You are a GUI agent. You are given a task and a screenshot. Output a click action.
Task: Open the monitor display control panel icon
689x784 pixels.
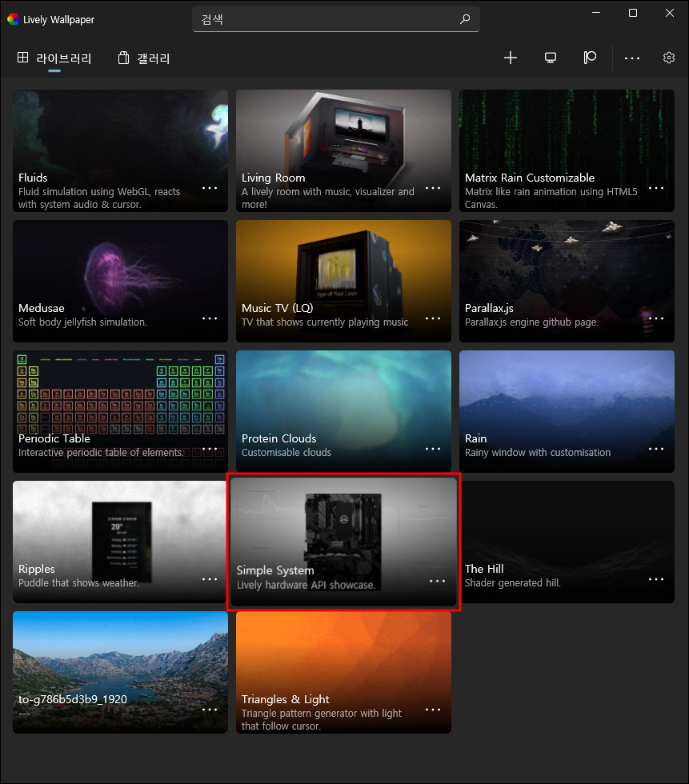[x=550, y=58]
